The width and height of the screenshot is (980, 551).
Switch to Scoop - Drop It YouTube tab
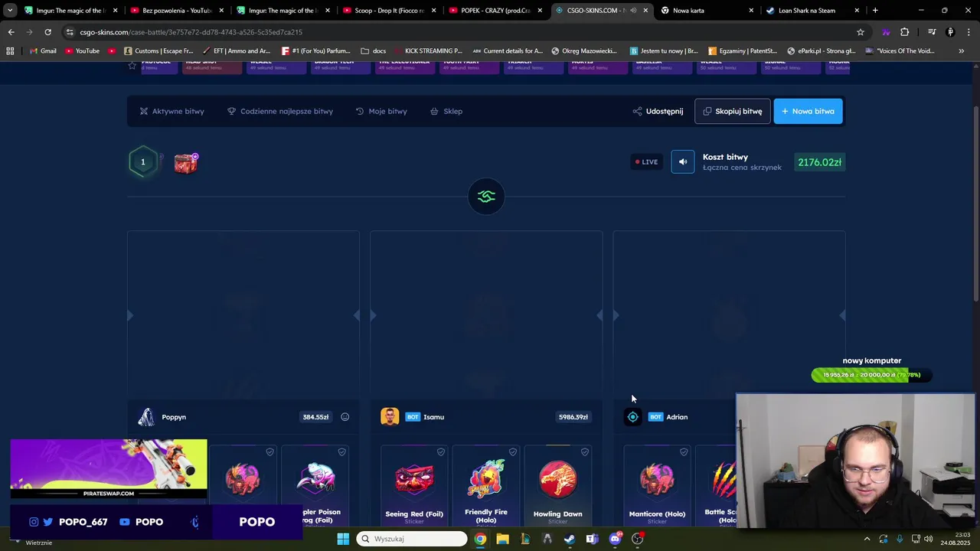pyautogui.click(x=388, y=11)
